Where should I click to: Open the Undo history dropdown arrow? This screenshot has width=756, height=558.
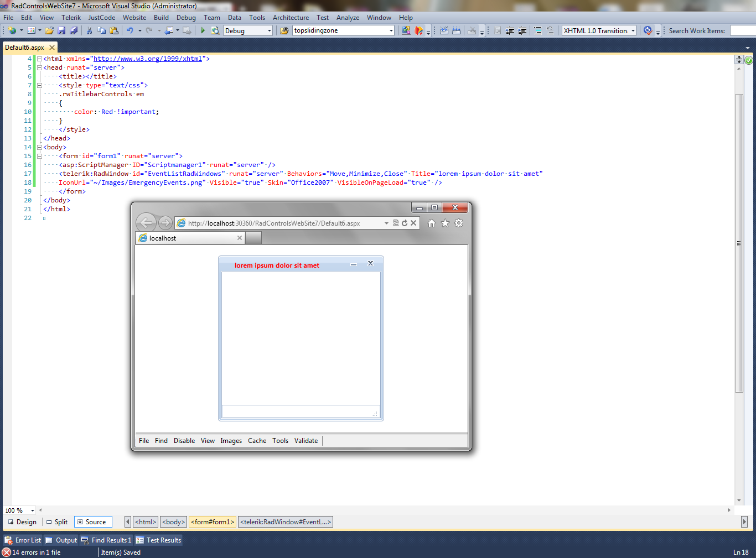click(139, 30)
